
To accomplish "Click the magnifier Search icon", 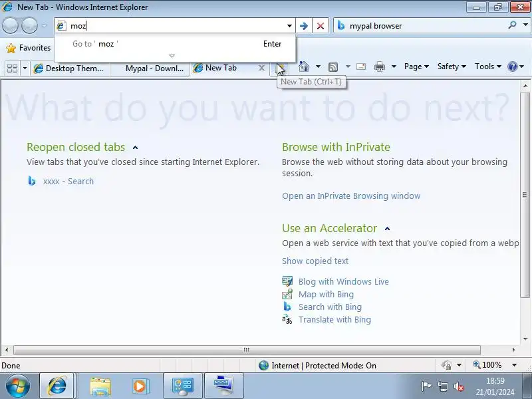I will (512, 25).
